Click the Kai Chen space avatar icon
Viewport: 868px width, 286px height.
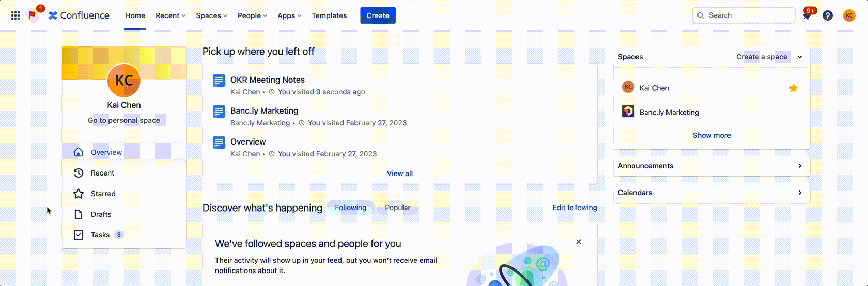(628, 87)
